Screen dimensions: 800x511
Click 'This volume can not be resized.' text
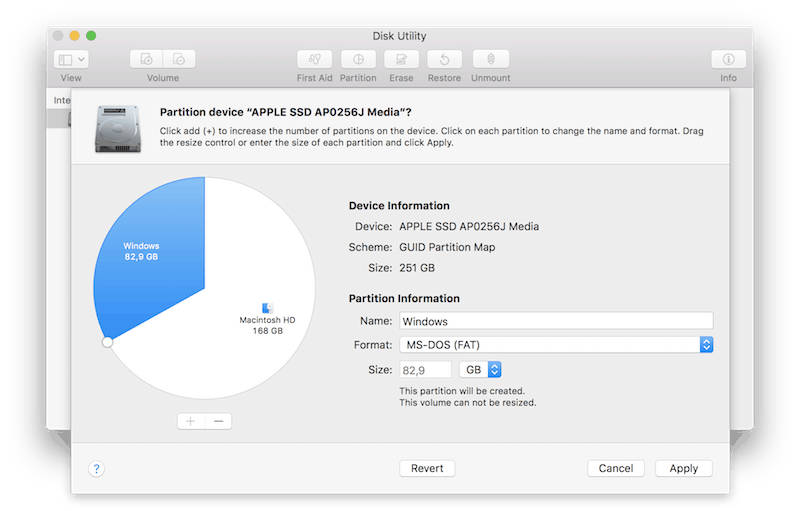click(468, 402)
